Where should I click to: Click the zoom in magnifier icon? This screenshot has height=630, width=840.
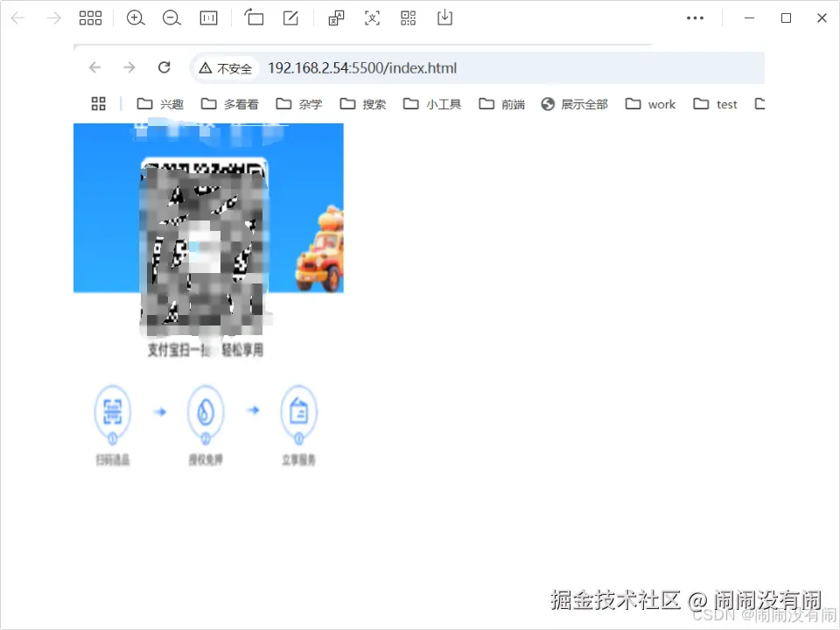pos(136,17)
